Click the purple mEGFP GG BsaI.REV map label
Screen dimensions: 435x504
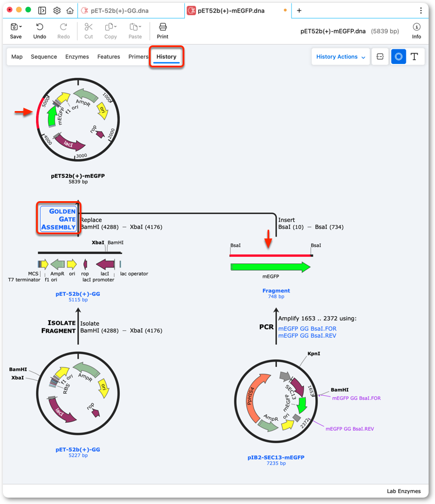point(350,429)
